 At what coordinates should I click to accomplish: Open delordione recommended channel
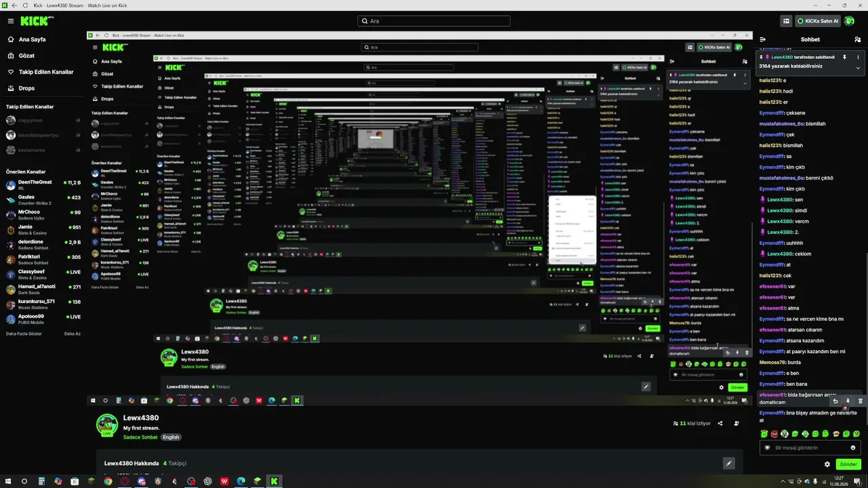[43, 244]
